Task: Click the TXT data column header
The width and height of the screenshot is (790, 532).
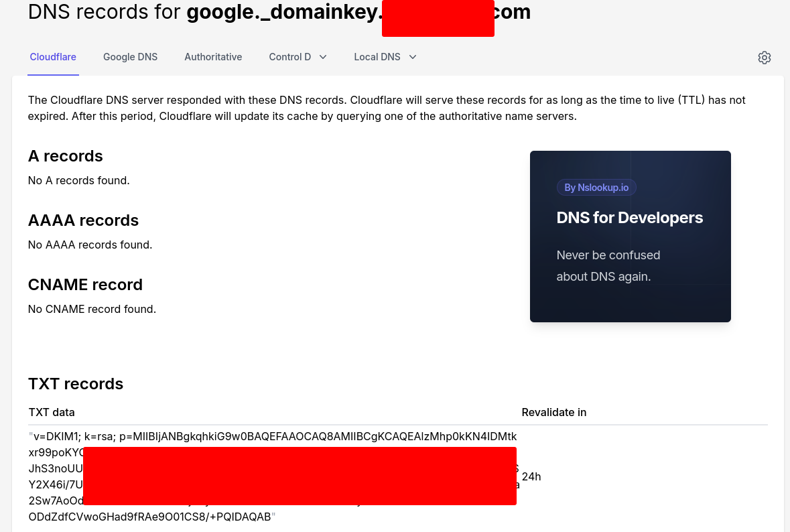Action: point(52,412)
